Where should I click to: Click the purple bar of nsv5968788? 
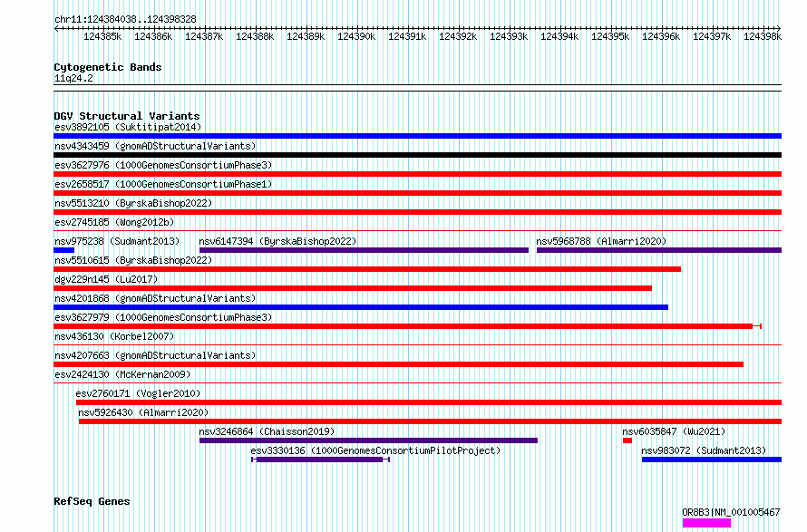(659, 250)
